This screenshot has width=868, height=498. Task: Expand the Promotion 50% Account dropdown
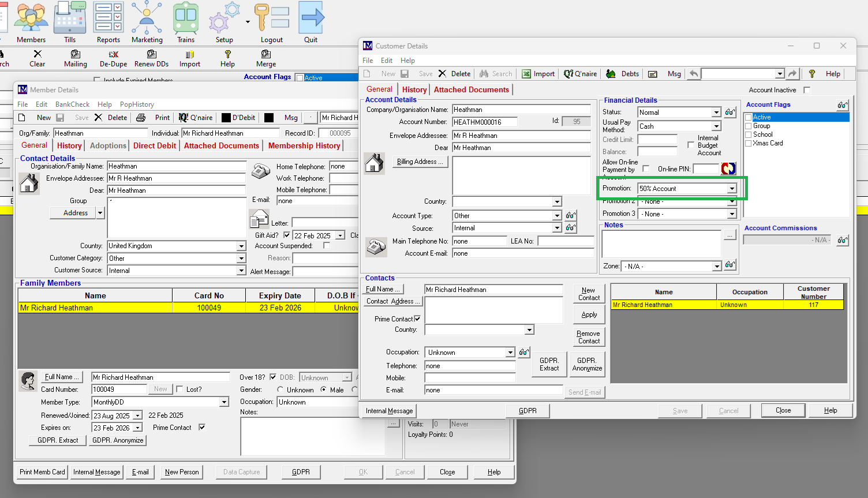point(732,189)
